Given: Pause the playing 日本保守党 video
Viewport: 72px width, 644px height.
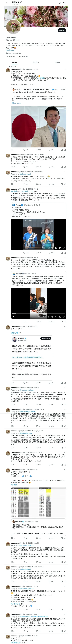Looking at the screenshot, I should (13, 248).
